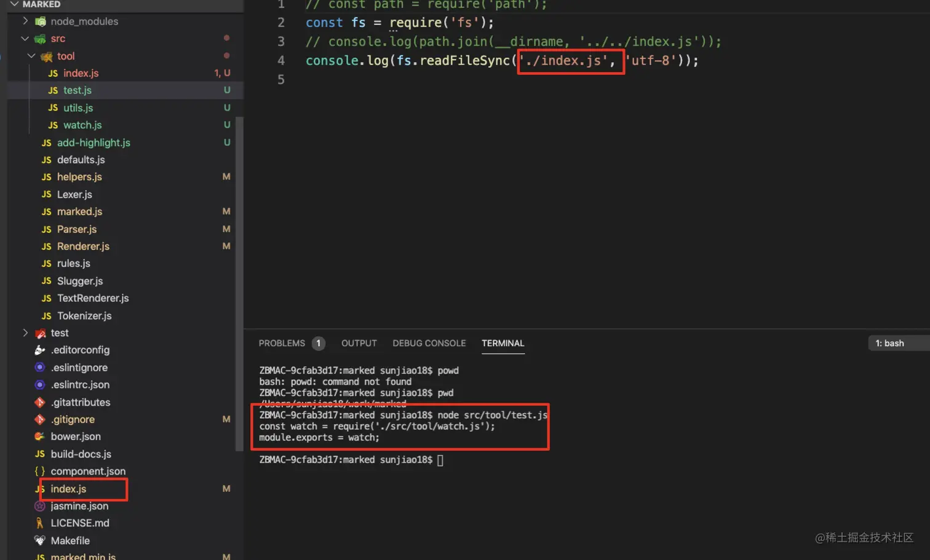Click the JS icon beside build-docs.js
This screenshot has height=560, width=930.
click(40, 454)
